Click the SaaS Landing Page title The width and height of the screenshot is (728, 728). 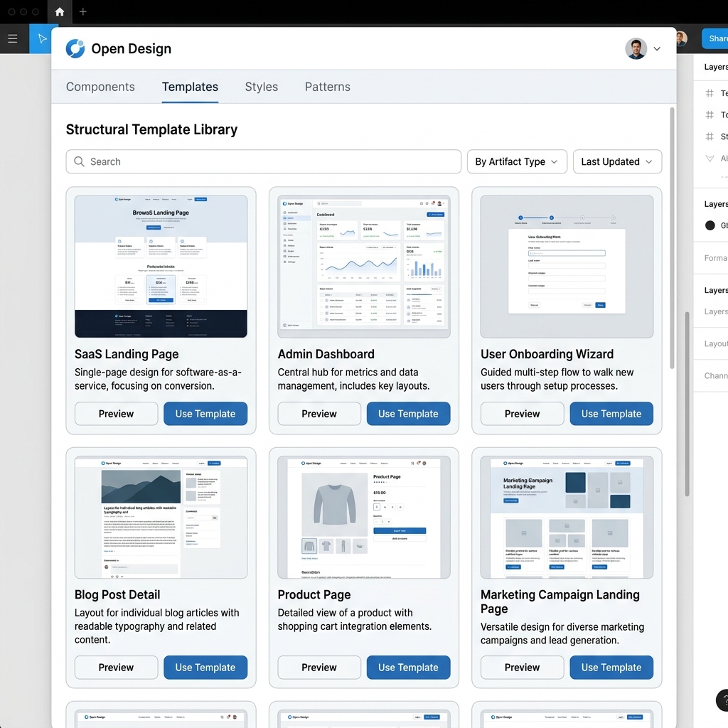[x=127, y=354]
